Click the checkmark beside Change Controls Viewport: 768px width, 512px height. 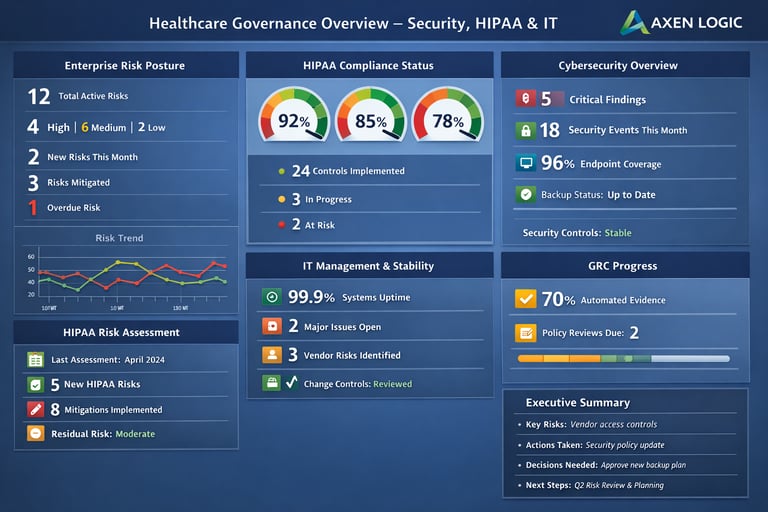pyautogui.click(x=292, y=382)
